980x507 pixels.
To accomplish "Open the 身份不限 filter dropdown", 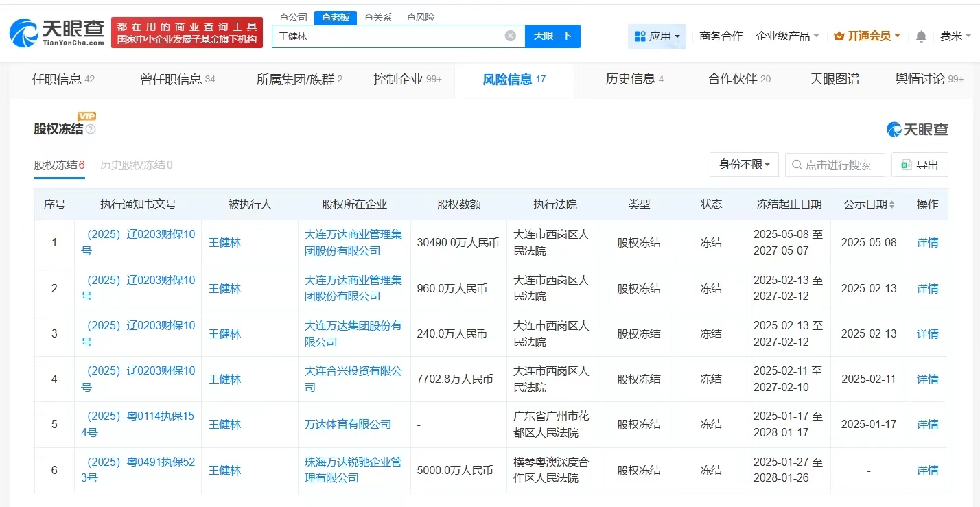I will [x=744, y=165].
